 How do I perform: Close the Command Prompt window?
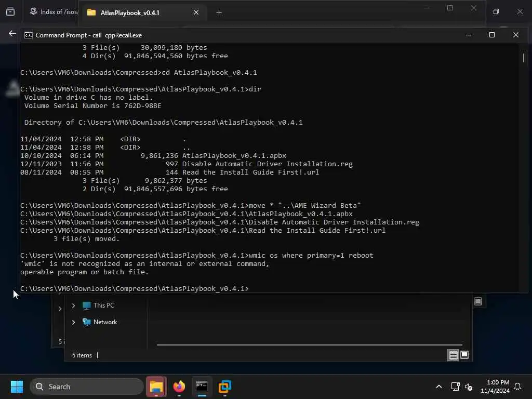point(516,35)
